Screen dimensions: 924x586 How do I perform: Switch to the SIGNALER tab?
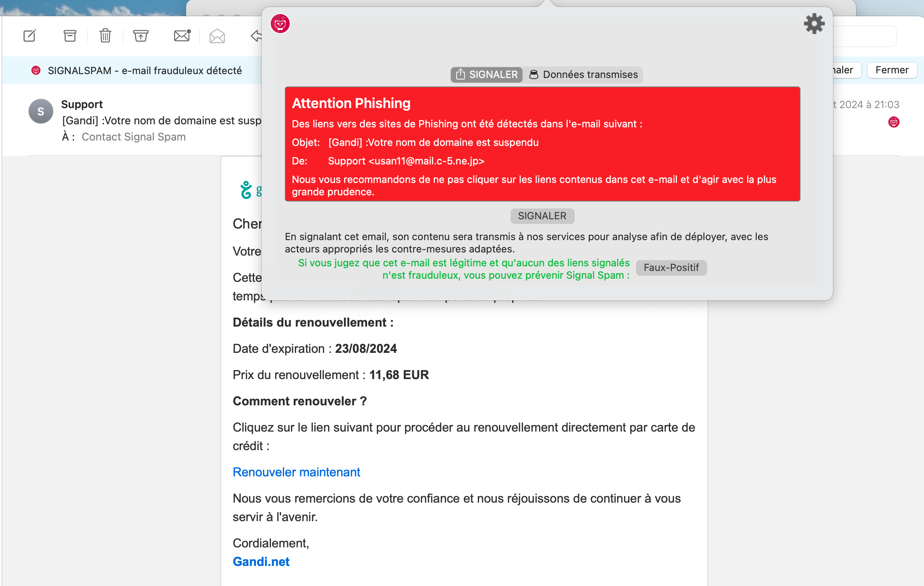[x=487, y=75]
